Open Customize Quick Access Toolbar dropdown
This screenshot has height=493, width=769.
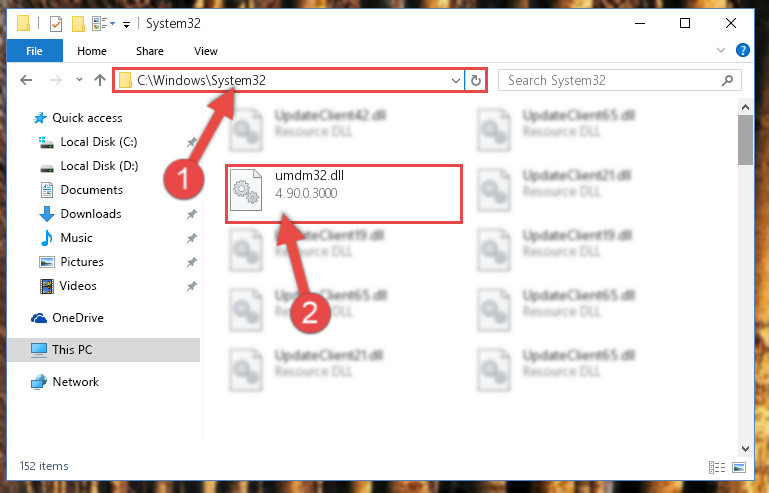(126, 25)
